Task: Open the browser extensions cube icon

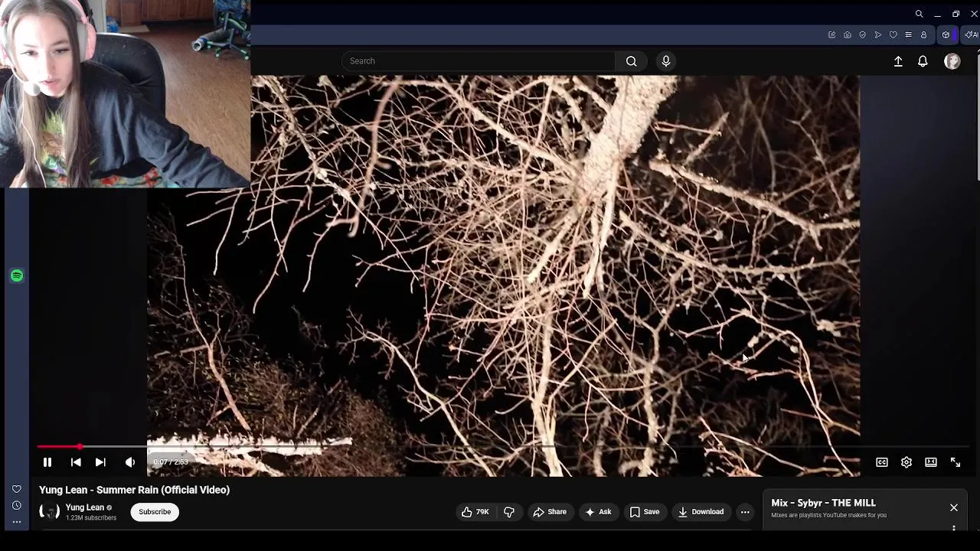Action: coord(946,35)
